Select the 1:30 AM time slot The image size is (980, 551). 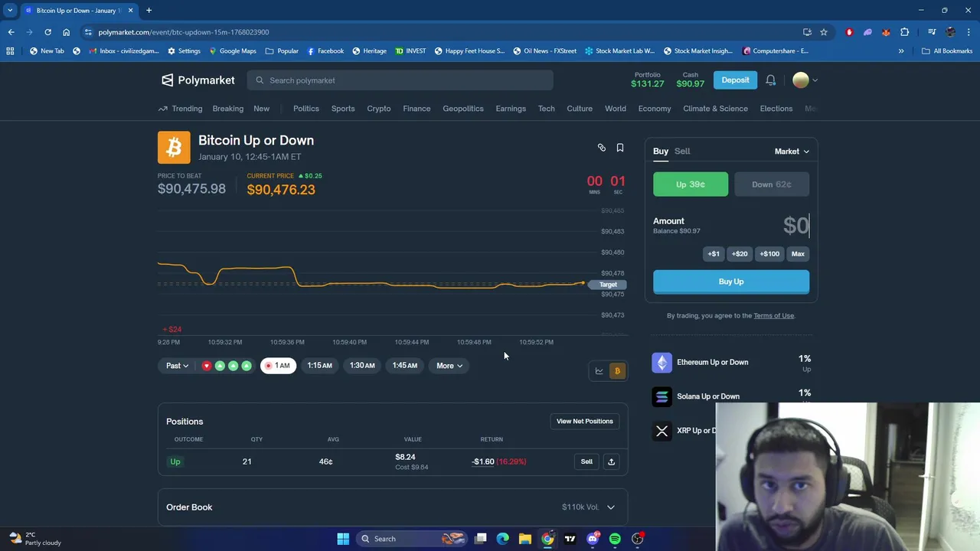(x=362, y=366)
